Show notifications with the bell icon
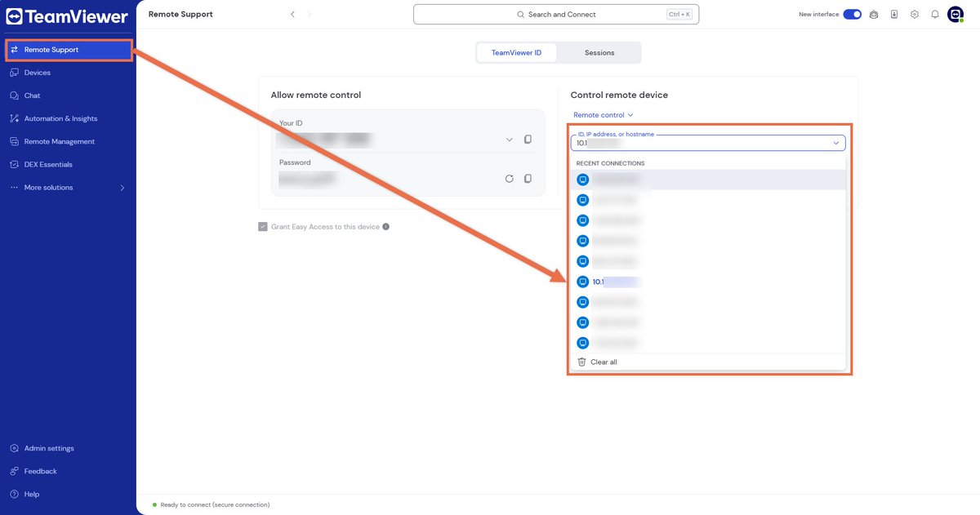 [935, 14]
